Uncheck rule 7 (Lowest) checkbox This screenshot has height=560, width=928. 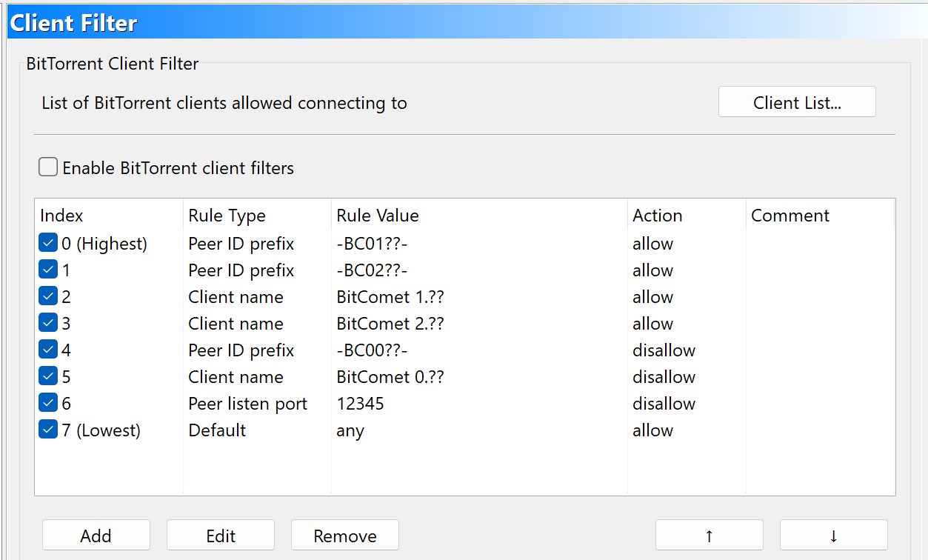click(x=48, y=430)
